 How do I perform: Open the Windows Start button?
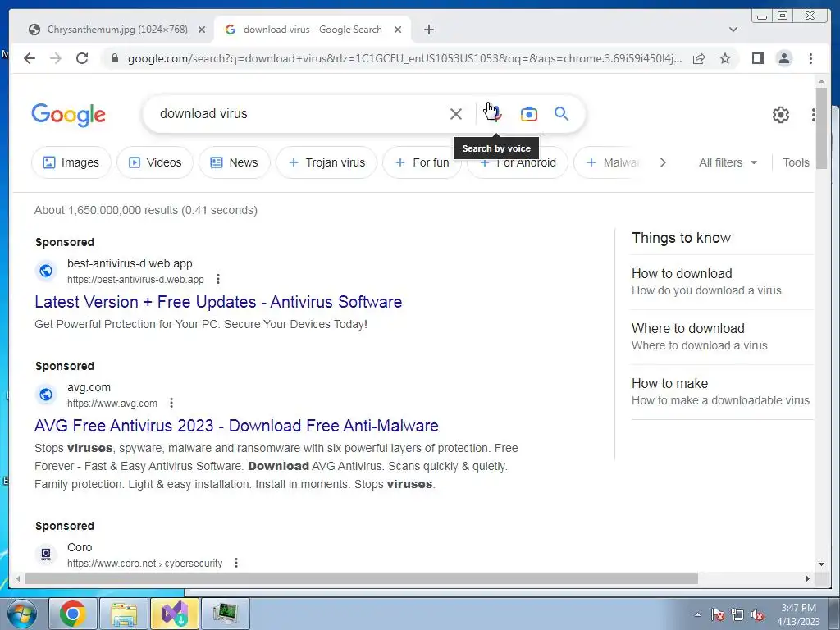pos(21,614)
